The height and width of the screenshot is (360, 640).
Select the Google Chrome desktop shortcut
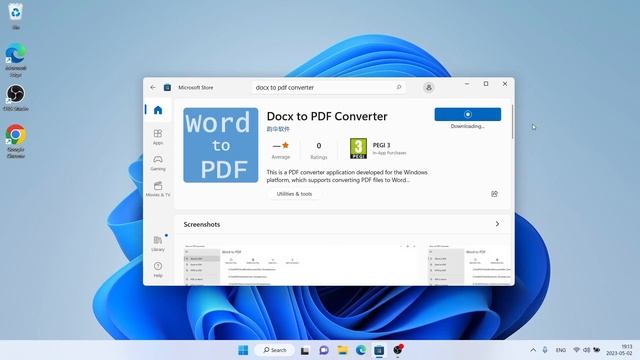pyautogui.click(x=16, y=141)
